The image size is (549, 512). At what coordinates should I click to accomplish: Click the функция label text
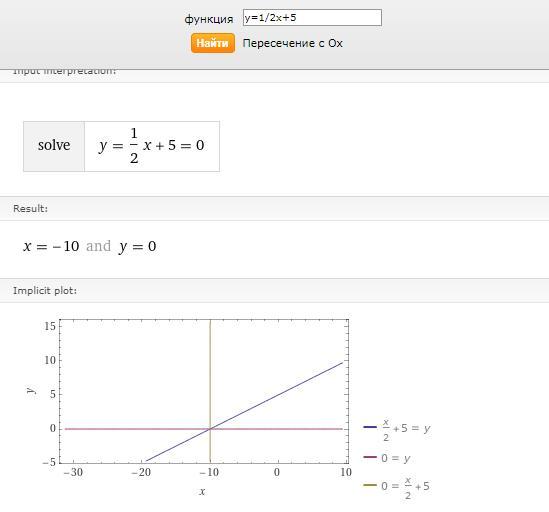[x=209, y=19]
